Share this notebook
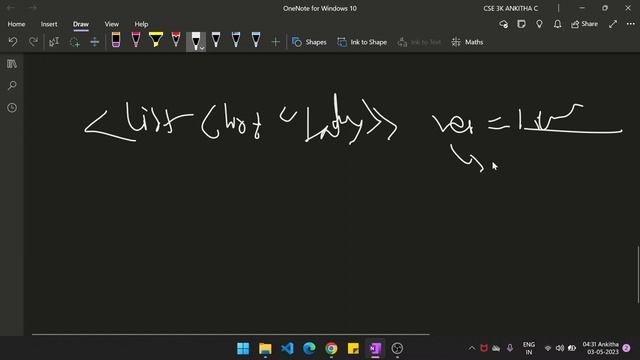This screenshot has height=360, width=640. [x=584, y=24]
